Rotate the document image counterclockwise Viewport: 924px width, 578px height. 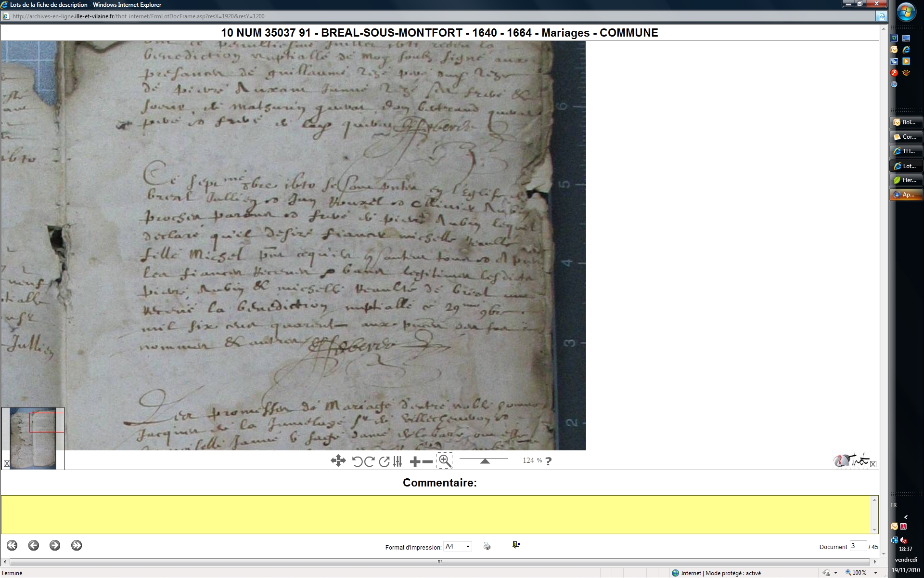coord(357,461)
